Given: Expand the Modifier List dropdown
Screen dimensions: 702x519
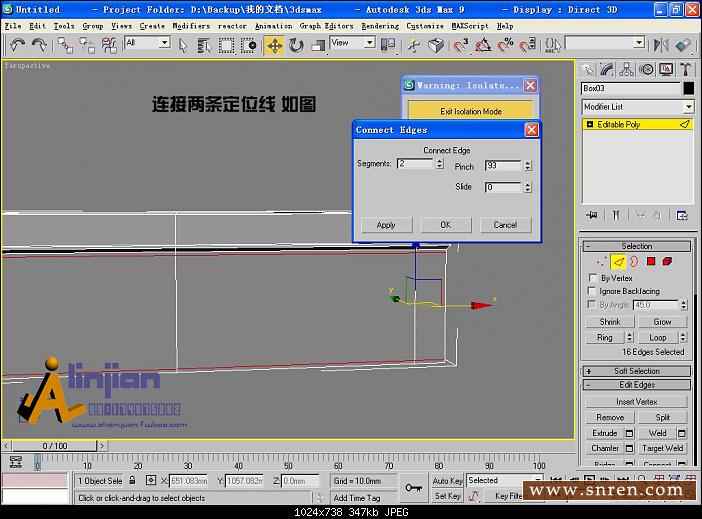Looking at the screenshot, I should [x=688, y=107].
